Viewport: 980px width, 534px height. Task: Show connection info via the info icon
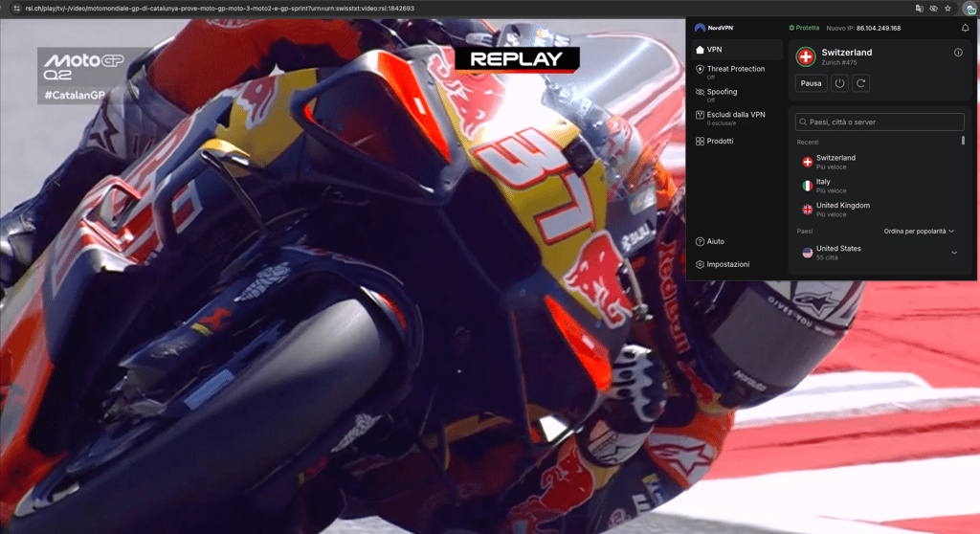click(x=958, y=53)
